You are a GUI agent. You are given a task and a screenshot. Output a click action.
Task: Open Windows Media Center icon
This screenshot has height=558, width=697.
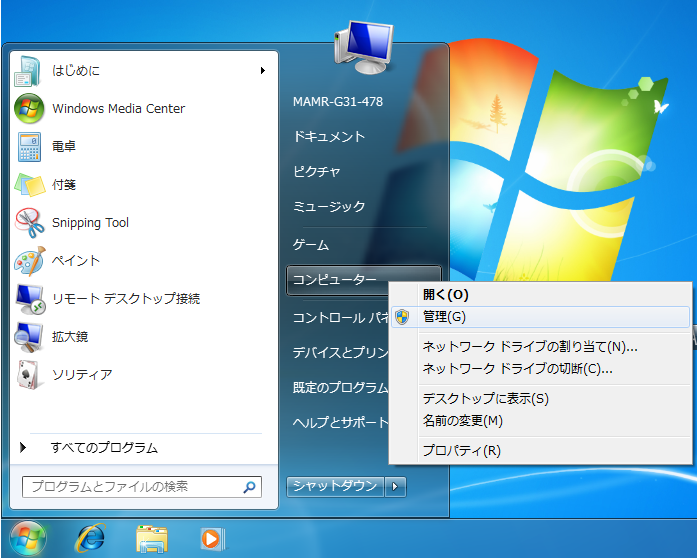point(29,108)
